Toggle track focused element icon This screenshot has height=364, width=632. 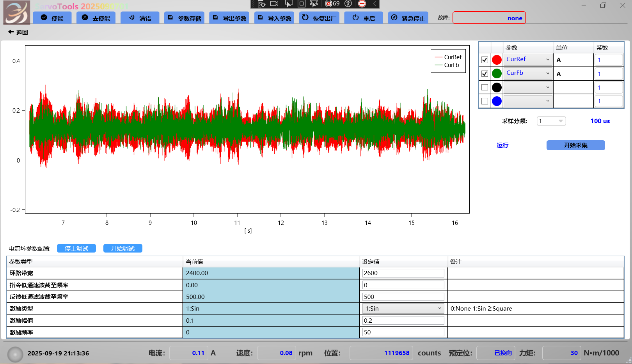[x=314, y=4]
